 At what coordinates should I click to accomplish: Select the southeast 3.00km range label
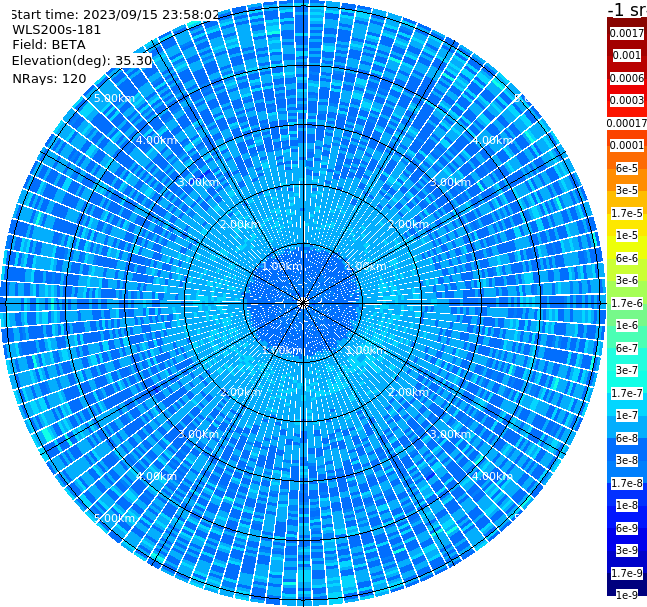450,434
